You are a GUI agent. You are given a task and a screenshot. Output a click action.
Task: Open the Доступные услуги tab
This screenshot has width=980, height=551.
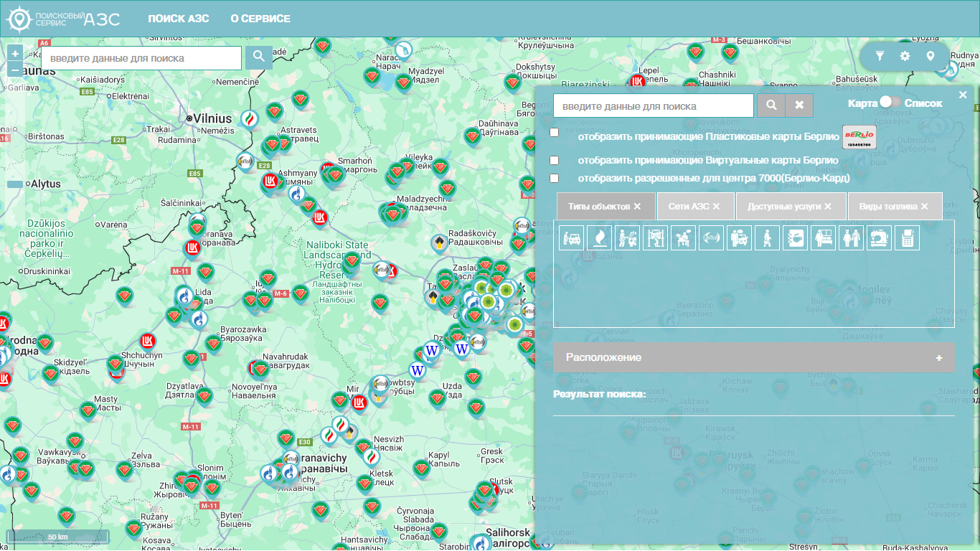coord(791,206)
